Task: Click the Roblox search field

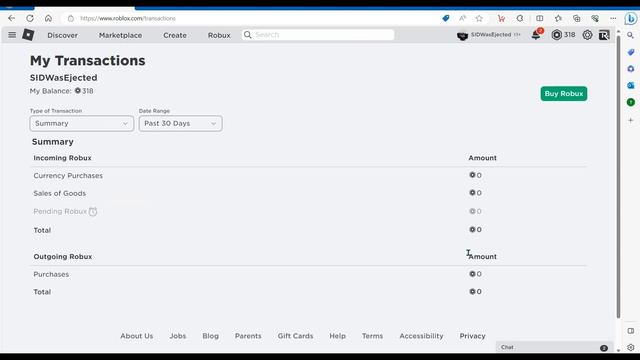Action: (318, 35)
